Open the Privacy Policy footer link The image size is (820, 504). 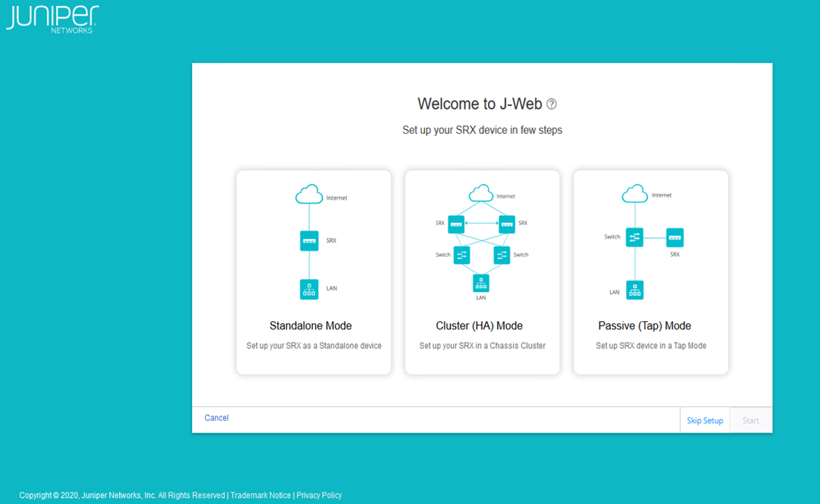click(319, 496)
